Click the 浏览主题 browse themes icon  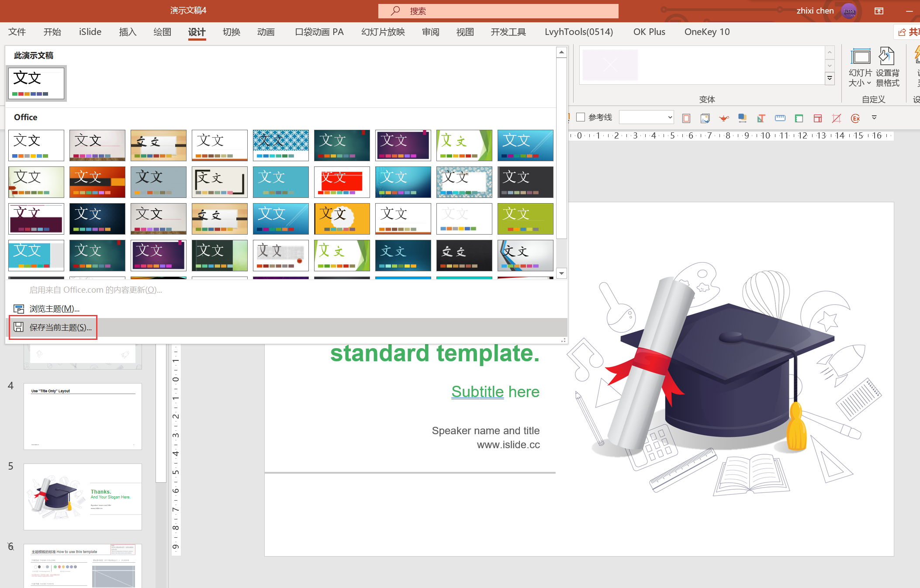click(19, 309)
